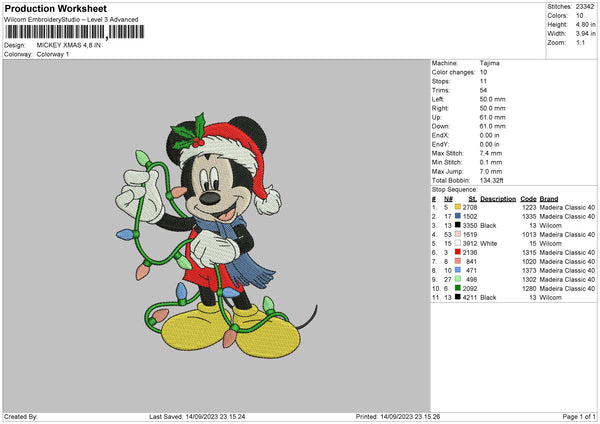Click 'Wilcom' brand in stop row 5
The width and height of the screenshot is (600, 424).
point(551,243)
